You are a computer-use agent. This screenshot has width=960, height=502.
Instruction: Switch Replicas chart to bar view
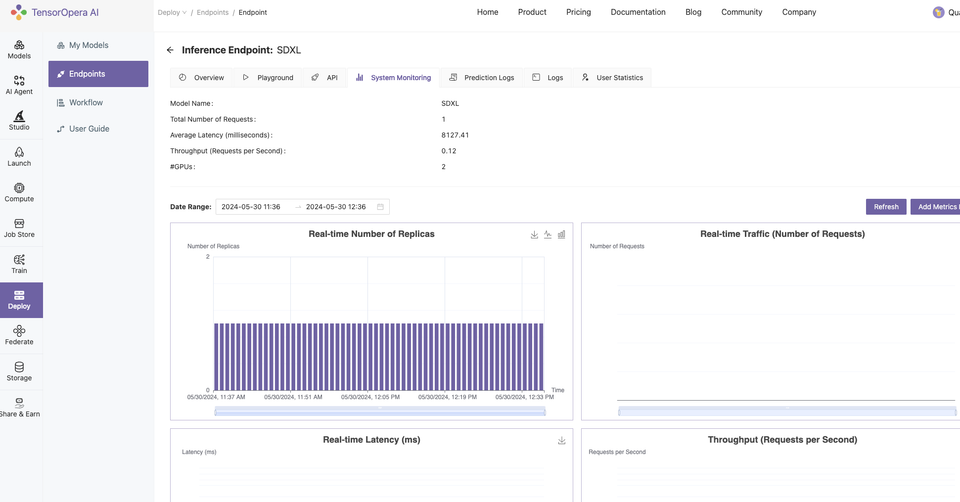(561, 234)
